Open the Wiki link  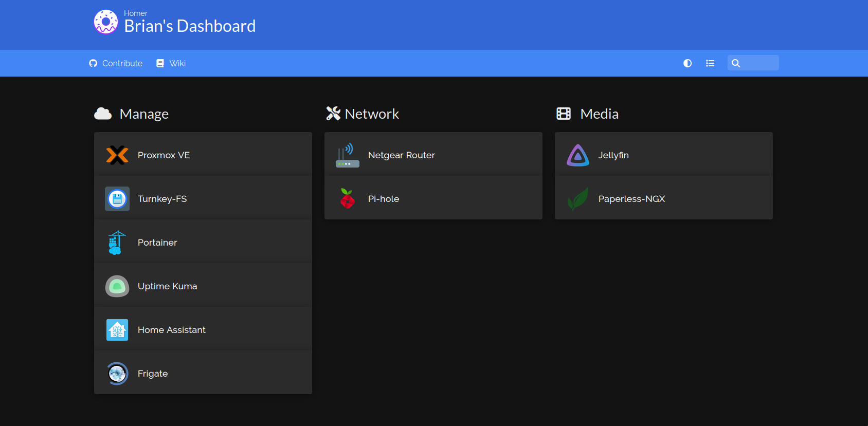click(171, 63)
